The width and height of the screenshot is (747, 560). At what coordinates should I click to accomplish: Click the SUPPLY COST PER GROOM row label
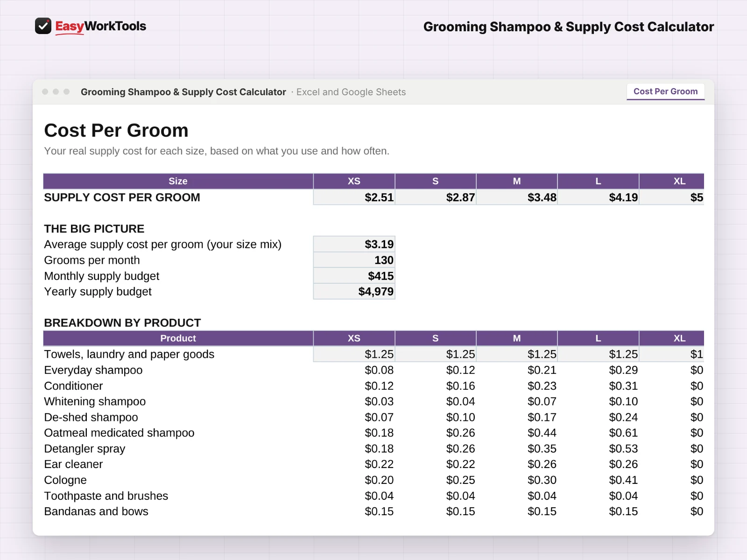click(x=122, y=197)
